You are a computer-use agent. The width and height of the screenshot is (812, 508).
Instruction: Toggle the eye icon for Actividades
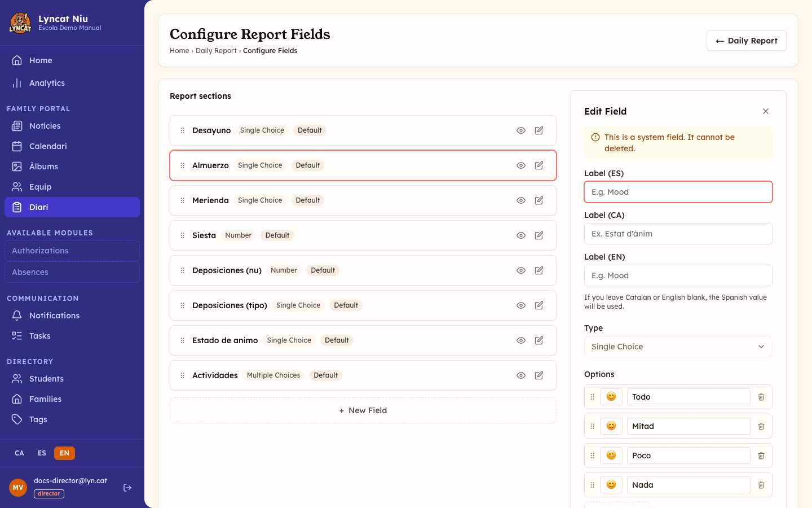[x=521, y=375]
